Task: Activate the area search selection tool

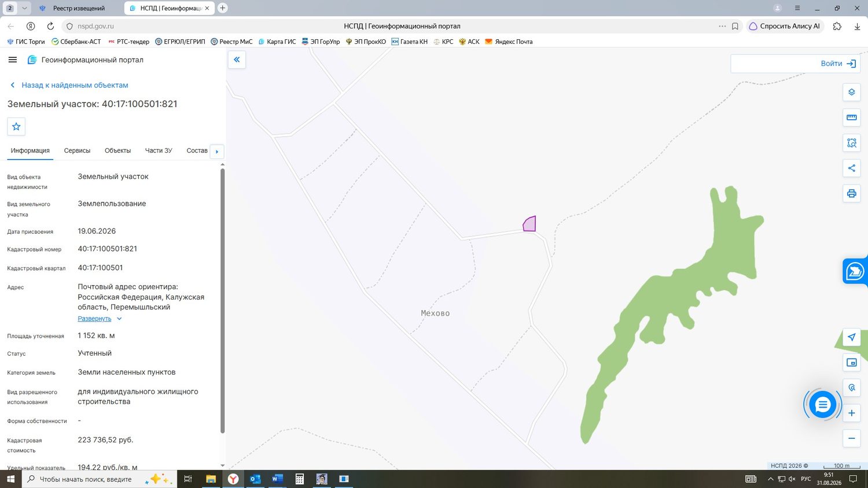Action: [851, 143]
